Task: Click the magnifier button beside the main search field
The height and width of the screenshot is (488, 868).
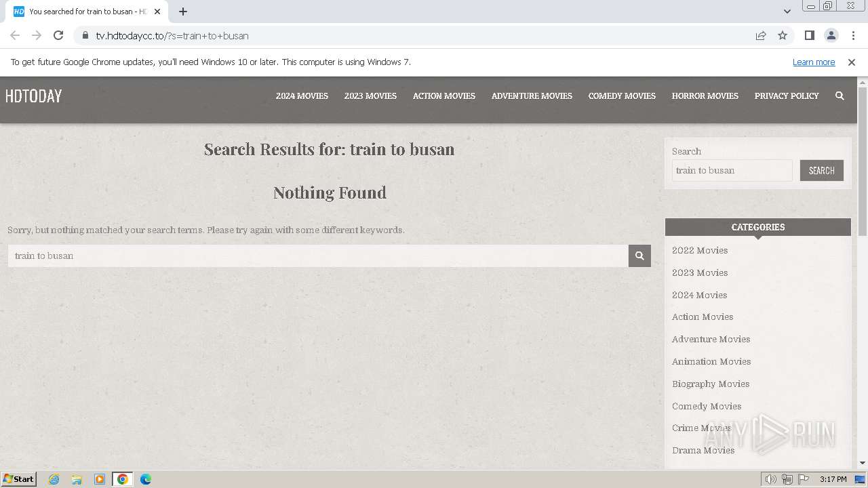Action: coord(639,256)
